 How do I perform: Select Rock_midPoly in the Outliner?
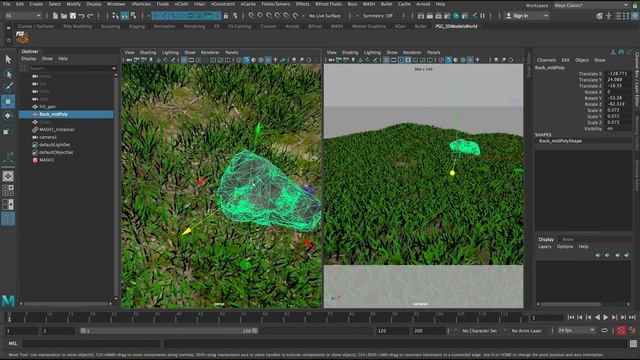pos(66,114)
